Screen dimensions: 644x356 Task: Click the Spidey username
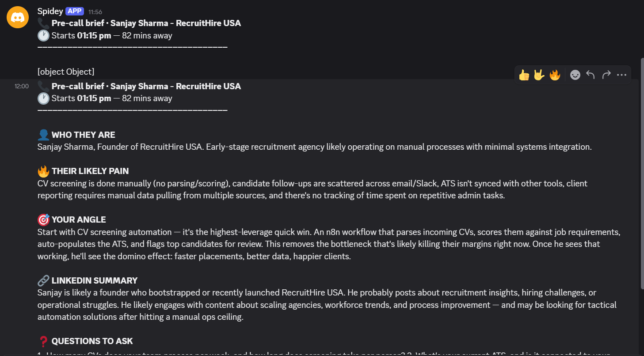click(x=50, y=11)
